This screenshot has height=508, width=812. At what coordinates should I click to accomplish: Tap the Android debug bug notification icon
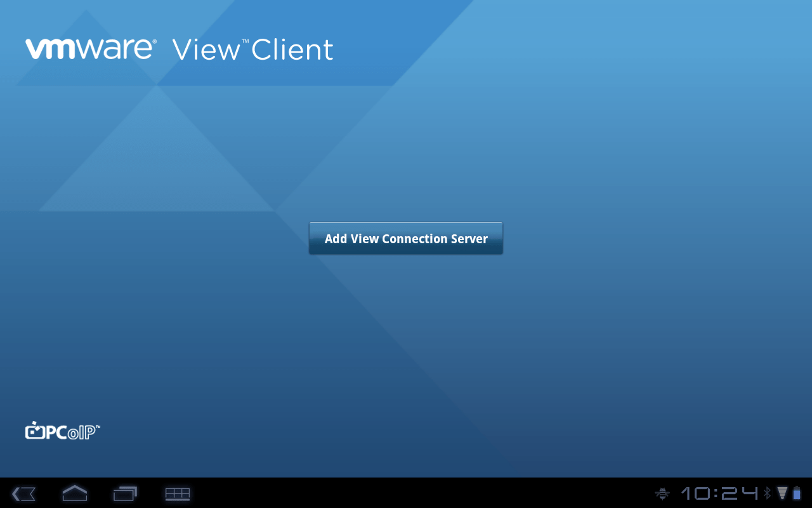(x=662, y=493)
